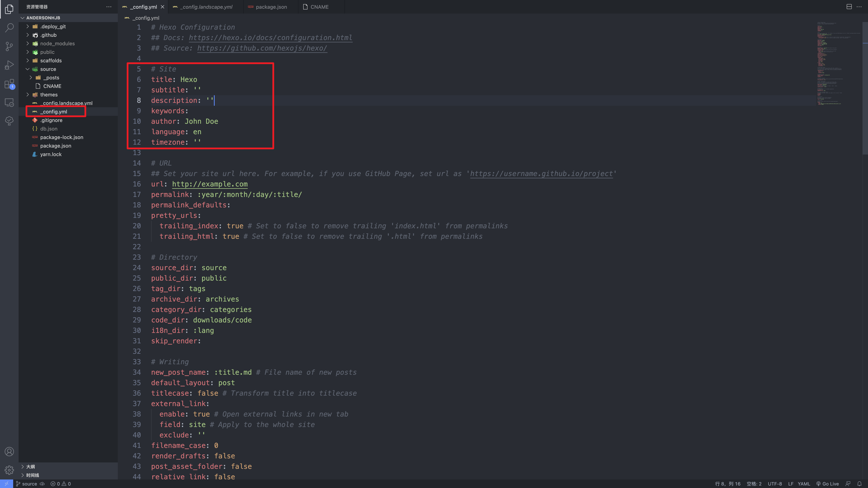868x488 pixels.
Task: Click feedback icon in status bar
Action: [x=848, y=484]
